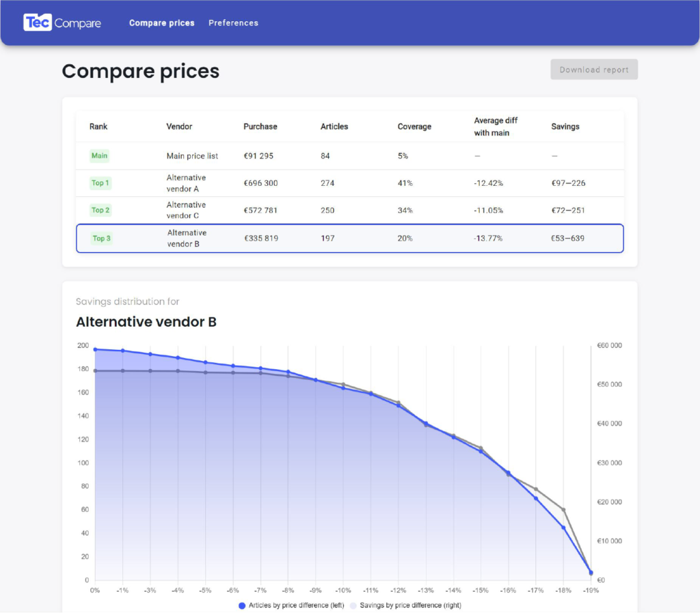Click the first data point marker at 0%
Image resolution: width=700 pixels, height=613 pixels.
pyautogui.click(x=95, y=348)
